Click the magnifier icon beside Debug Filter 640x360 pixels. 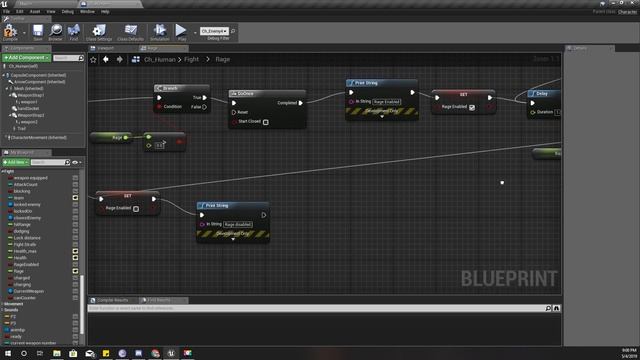[233, 31]
